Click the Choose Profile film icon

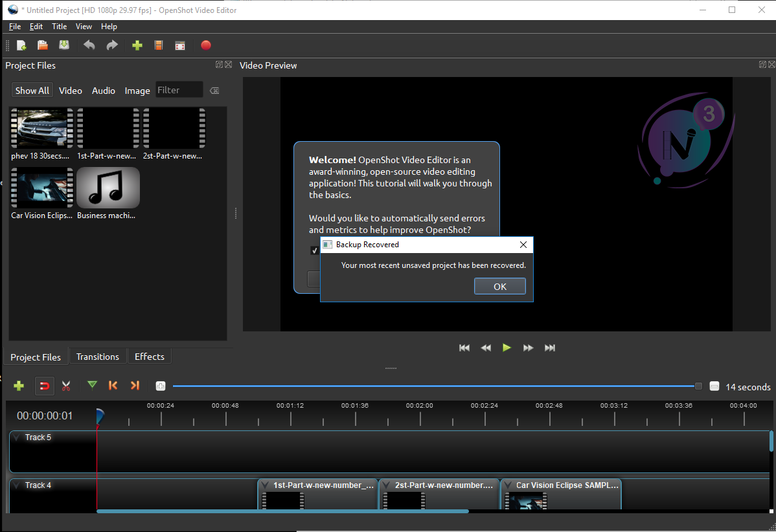tap(159, 45)
